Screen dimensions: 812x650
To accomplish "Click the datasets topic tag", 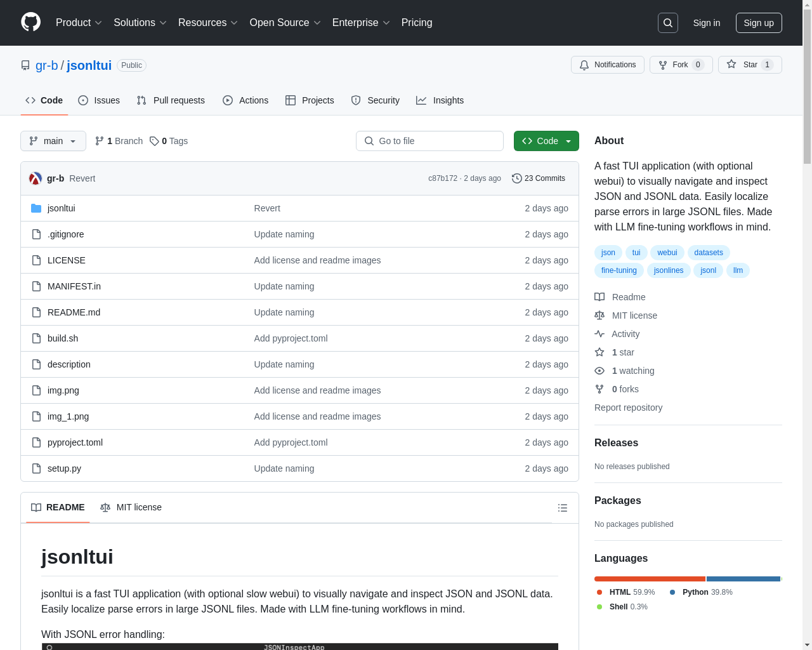I will pyautogui.click(x=709, y=253).
